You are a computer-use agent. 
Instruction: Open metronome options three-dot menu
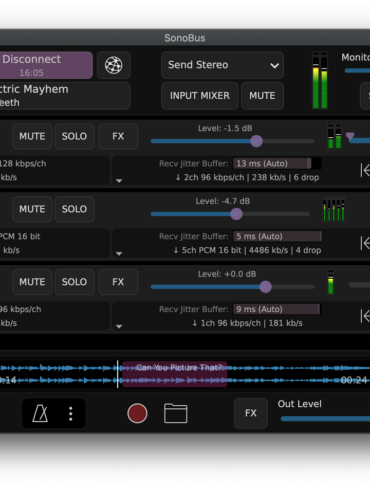coord(70,413)
